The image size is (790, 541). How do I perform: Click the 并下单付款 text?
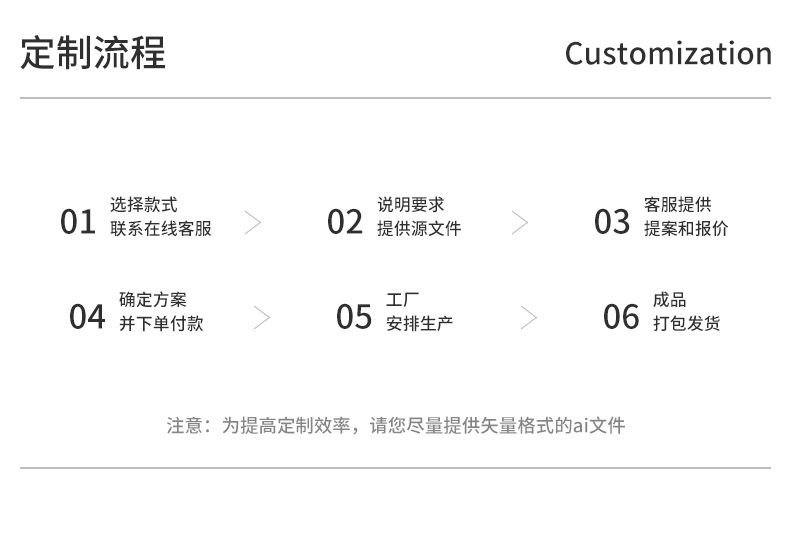pyautogui.click(x=161, y=324)
